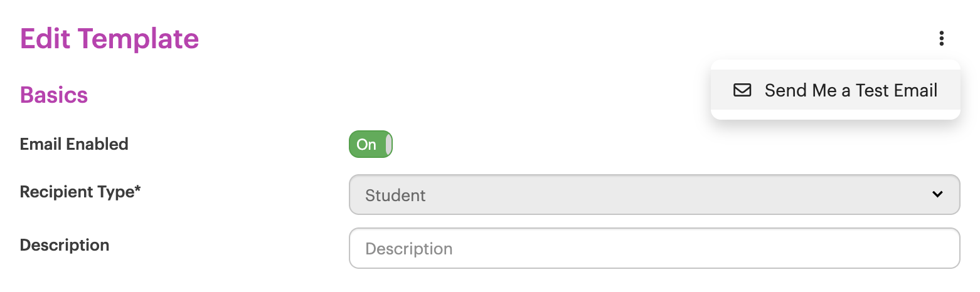The image size is (980, 292).
Task: Click the white popup padding below the test email item
Action: [x=836, y=115]
